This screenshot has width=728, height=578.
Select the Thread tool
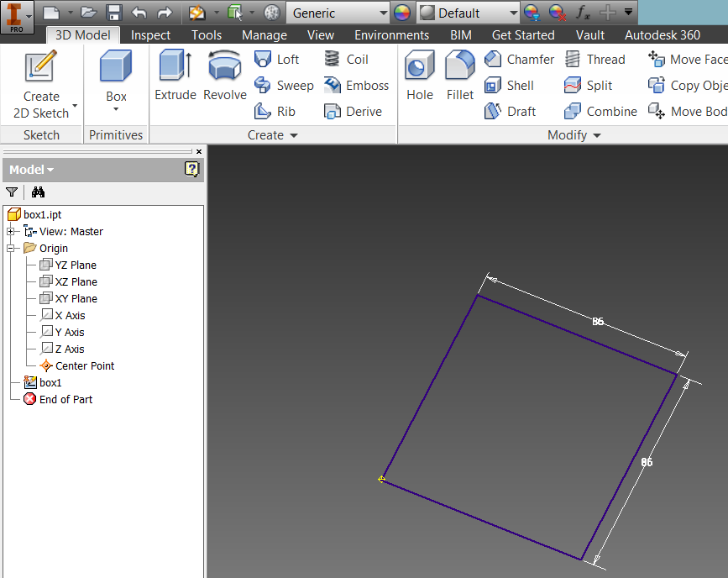594,60
